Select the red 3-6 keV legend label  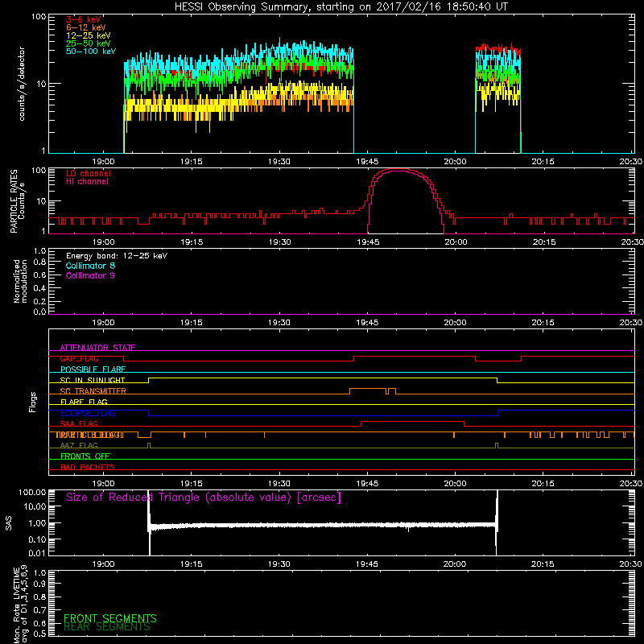84,19
